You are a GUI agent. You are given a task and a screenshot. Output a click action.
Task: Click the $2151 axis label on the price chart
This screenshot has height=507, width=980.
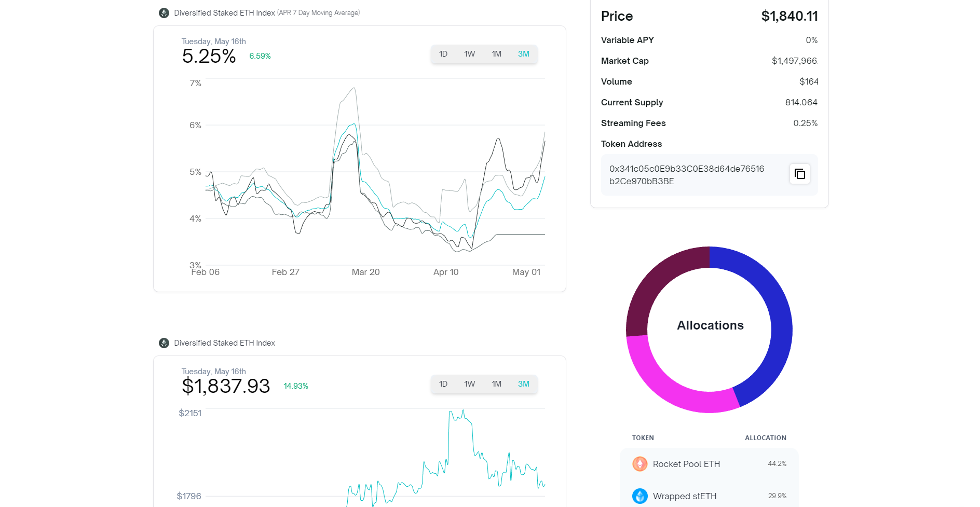coord(190,413)
